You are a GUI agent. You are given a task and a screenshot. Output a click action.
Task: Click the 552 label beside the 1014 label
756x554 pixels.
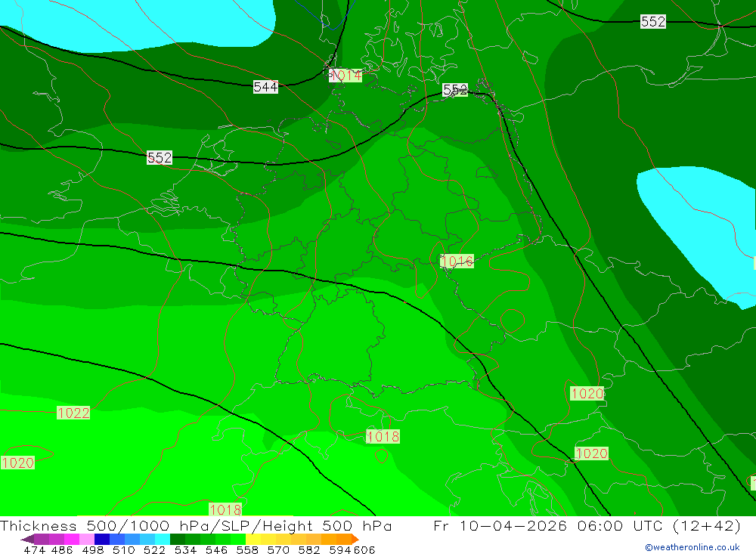[455, 90]
